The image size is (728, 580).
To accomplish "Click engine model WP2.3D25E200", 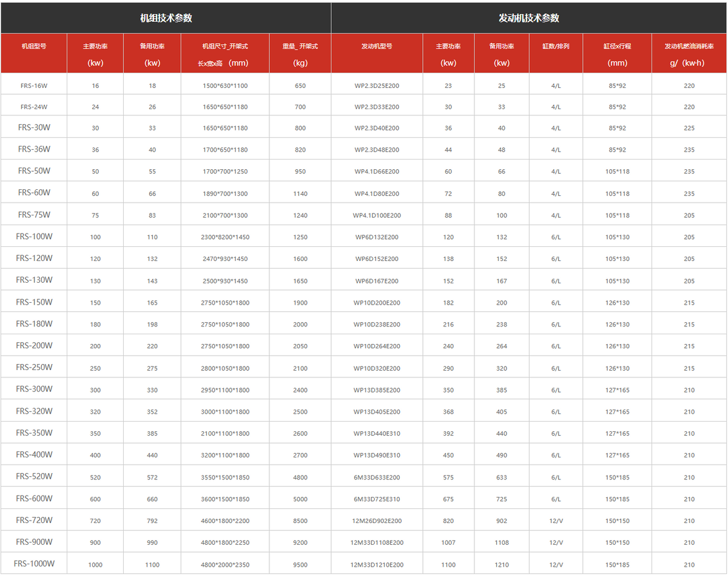I will pyautogui.click(x=377, y=86).
